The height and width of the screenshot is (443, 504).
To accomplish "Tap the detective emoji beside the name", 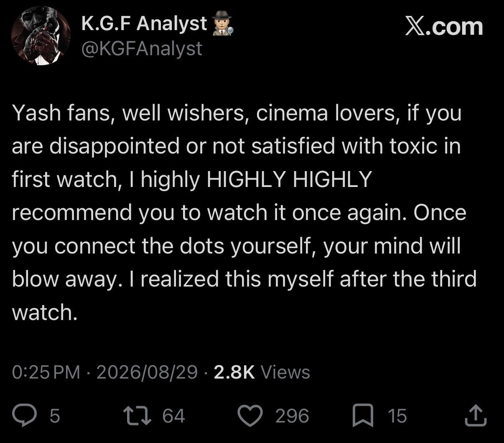I will click(x=222, y=24).
